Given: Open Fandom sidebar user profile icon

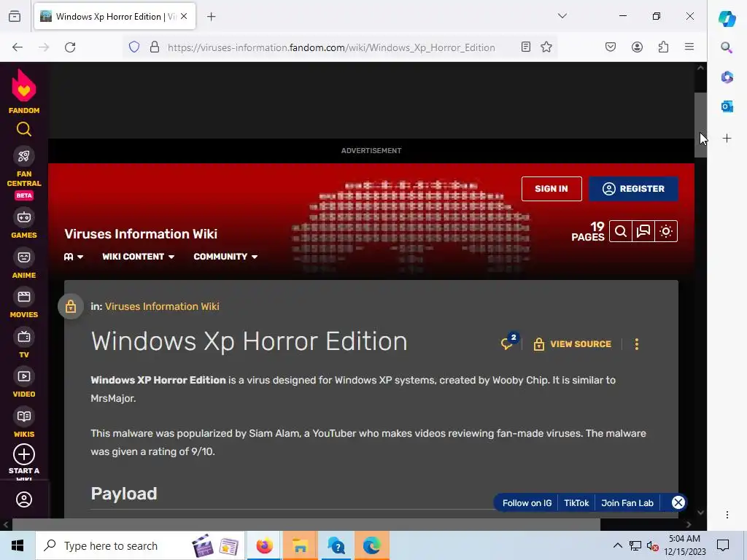Looking at the screenshot, I should click(x=24, y=499).
